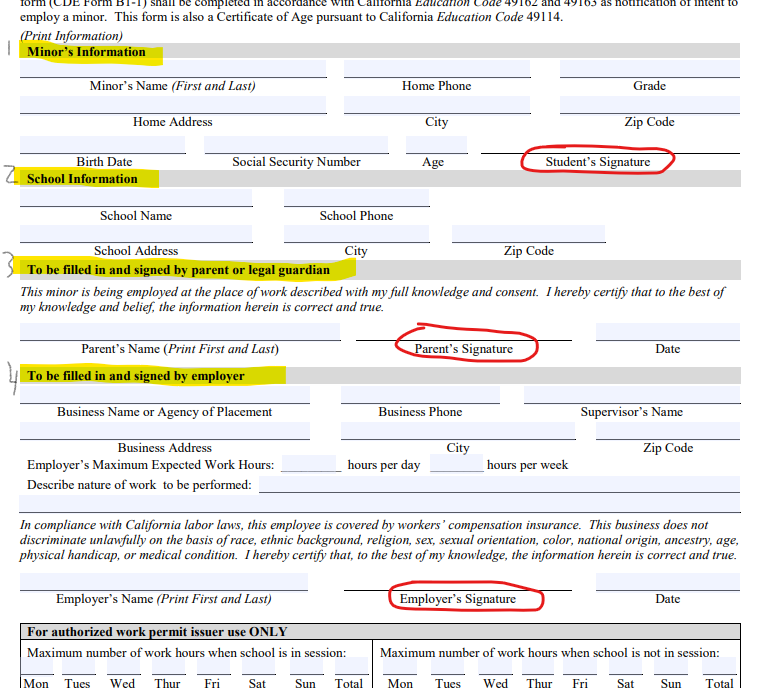Screen dimensions: 760x688
Task: Click the nature of work description field
Action: point(499,485)
